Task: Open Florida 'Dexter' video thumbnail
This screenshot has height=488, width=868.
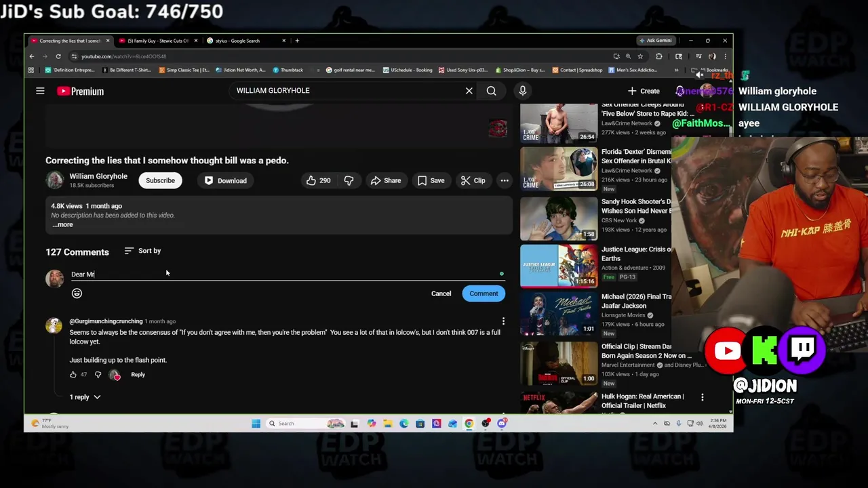Action: pos(559,169)
